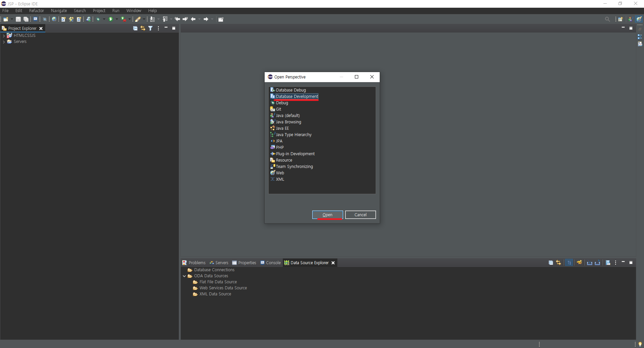
Task: Select Java Browsing perspective in the list
Action: click(x=288, y=122)
